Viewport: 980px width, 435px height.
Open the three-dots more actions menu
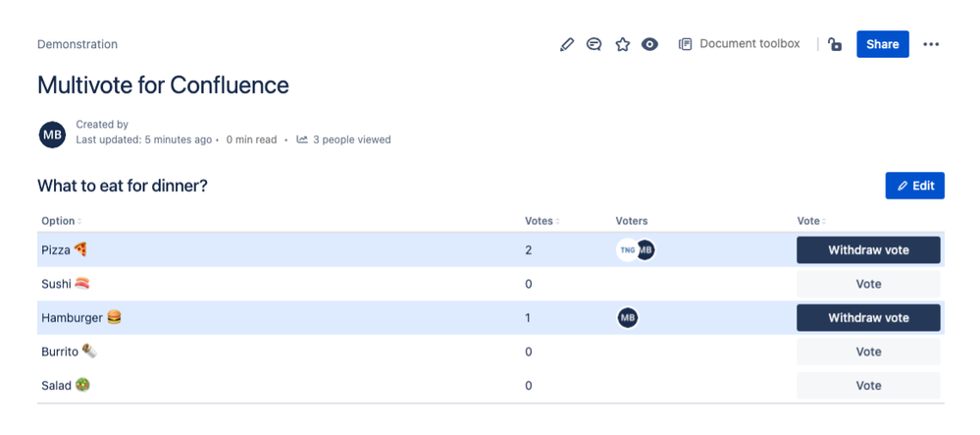click(x=931, y=44)
